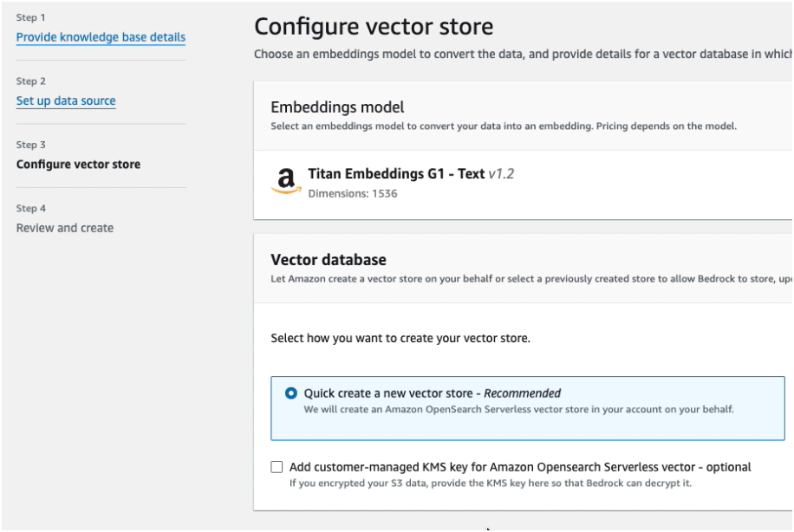Click the Step 4 label
The height and width of the screenshot is (532, 794).
(31, 209)
